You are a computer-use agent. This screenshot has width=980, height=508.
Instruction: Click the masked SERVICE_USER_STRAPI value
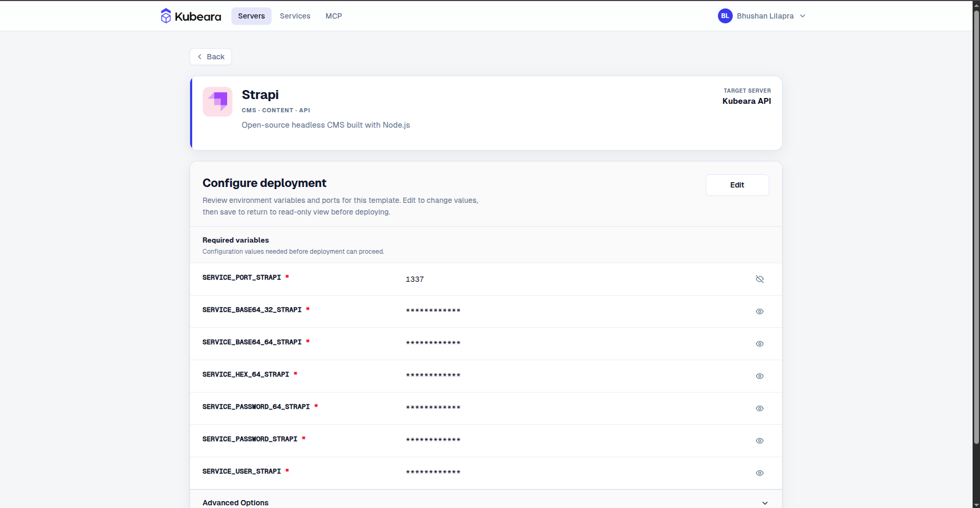coord(433,473)
